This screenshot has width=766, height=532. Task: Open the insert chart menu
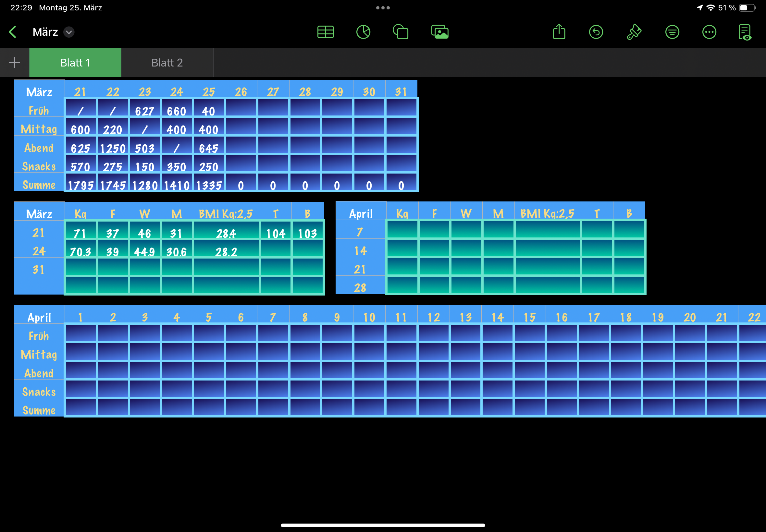[x=363, y=32]
